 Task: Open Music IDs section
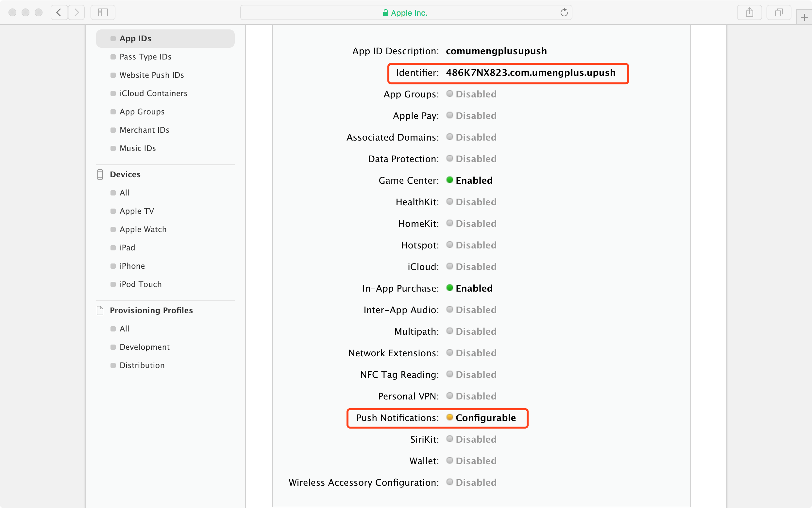138,148
